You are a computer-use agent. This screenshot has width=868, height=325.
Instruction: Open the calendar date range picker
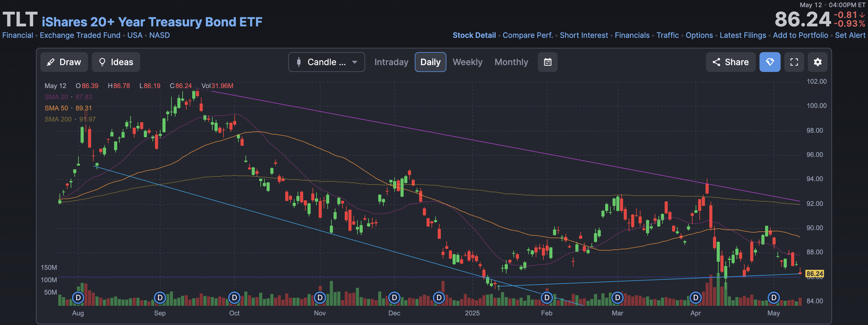[547, 62]
